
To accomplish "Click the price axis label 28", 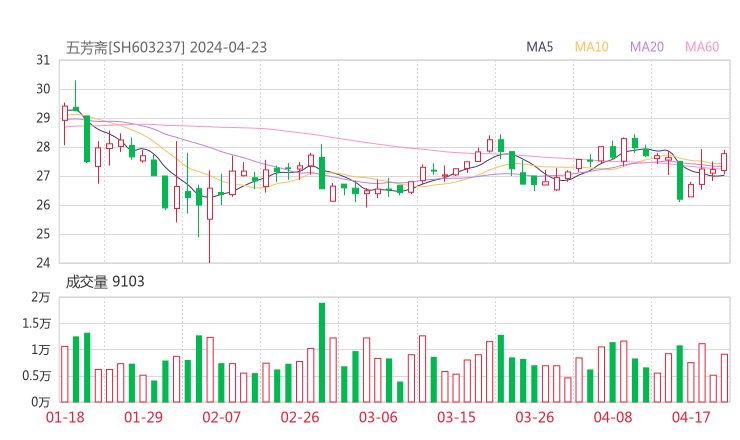I will 43,147.
